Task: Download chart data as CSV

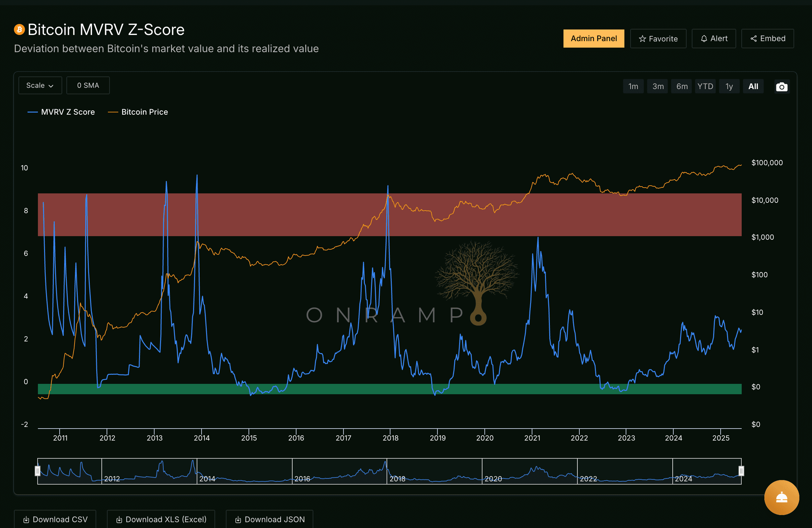Action: [x=55, y=519]
